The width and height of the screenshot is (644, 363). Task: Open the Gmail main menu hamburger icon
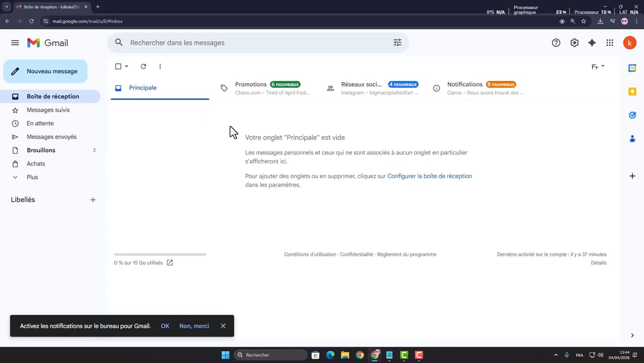point(15,43)
